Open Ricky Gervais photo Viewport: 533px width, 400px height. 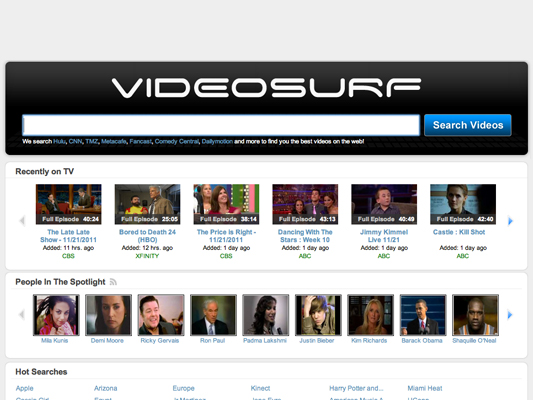pos(161,315)
